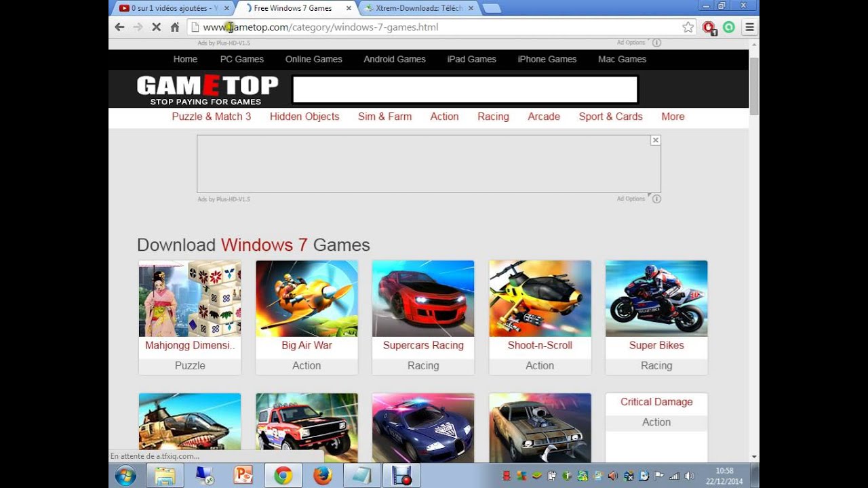Click the scrollbar down arrow
This screenshot has height=488, width=868.
tap(754, 457)
